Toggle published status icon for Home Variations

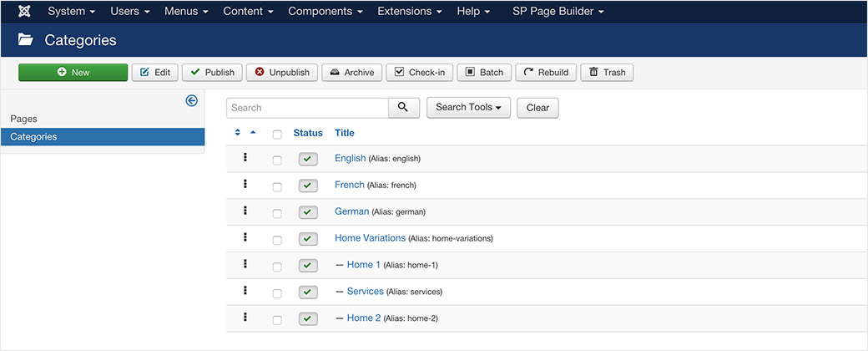click(x=308, y=239)
